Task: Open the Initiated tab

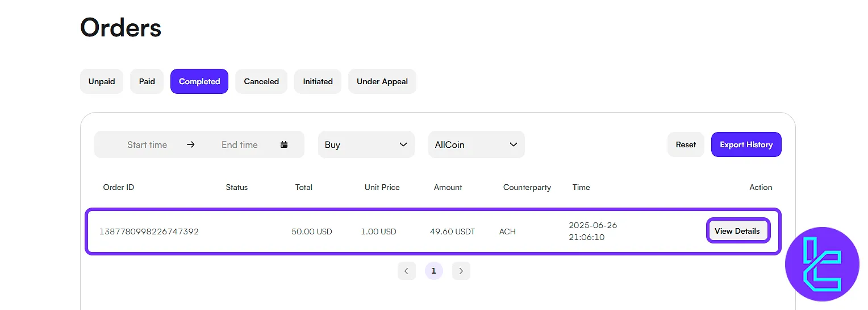Action: pos(318,81)
